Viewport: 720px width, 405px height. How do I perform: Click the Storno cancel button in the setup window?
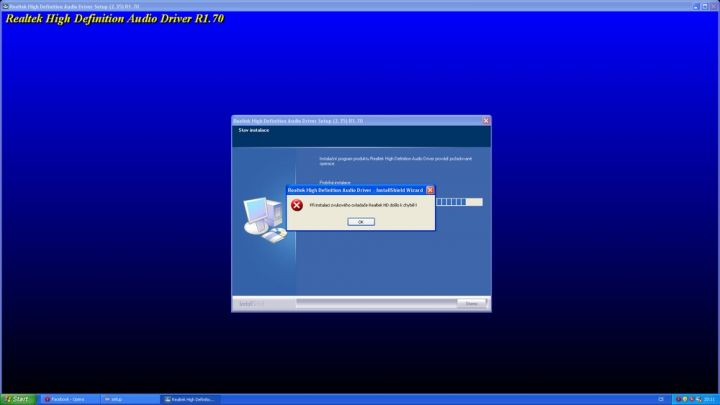click(472, 304)
